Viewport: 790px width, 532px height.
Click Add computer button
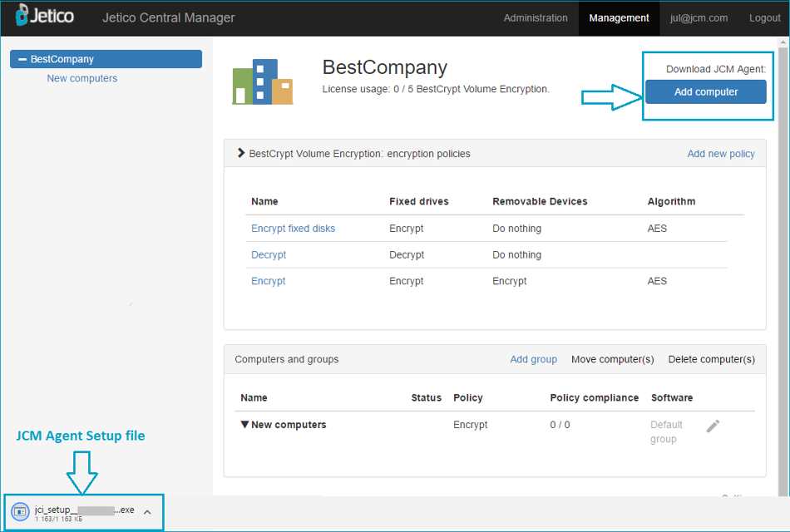(706, 91)
